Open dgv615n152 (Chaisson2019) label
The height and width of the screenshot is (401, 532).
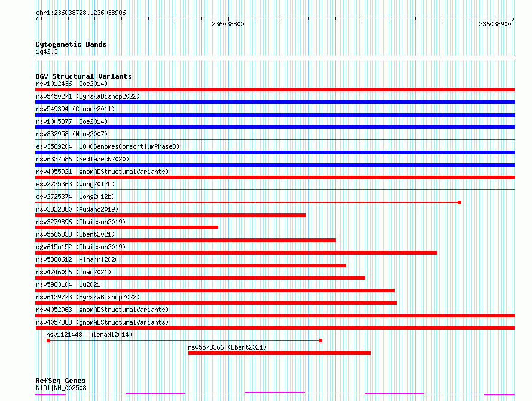[81, 247]
